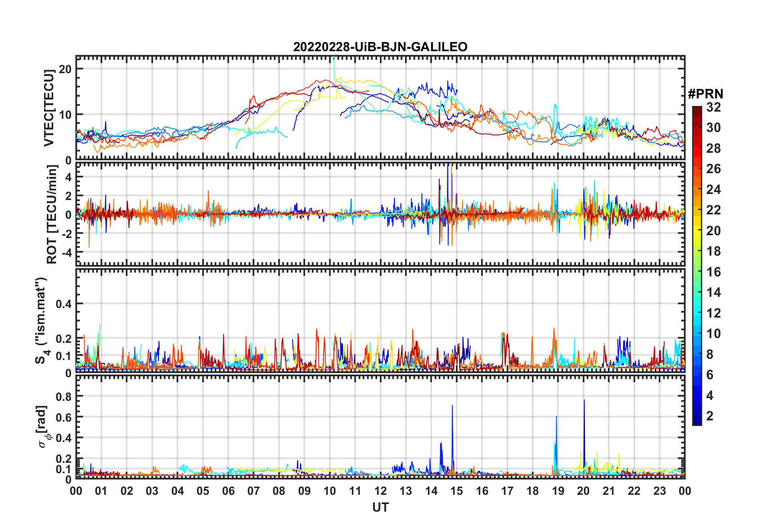
Task: Click inside the sigma-phi plot panel
Action: (x=380, y=427)
